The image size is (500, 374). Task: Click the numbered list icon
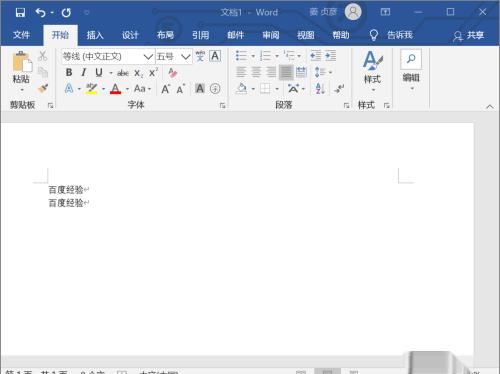[x=265, y=56]
